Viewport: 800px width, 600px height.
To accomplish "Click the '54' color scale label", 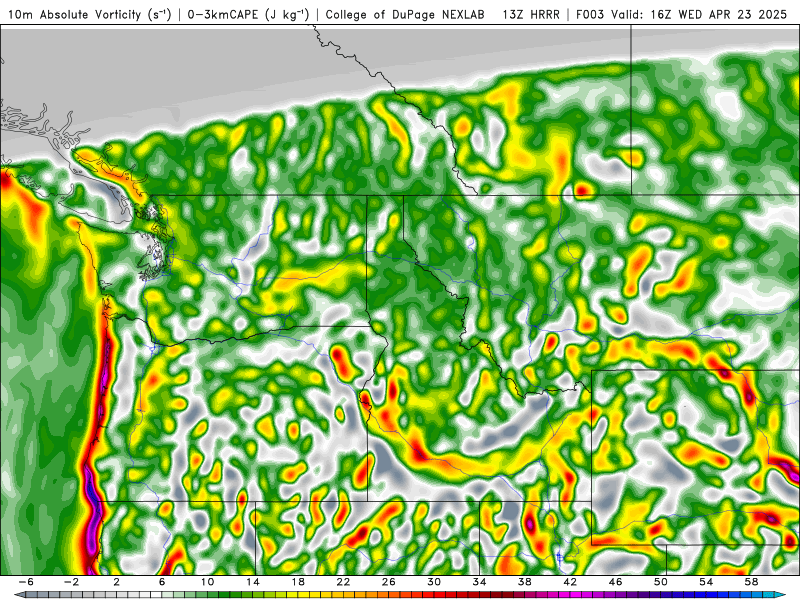I will (706, 582).
